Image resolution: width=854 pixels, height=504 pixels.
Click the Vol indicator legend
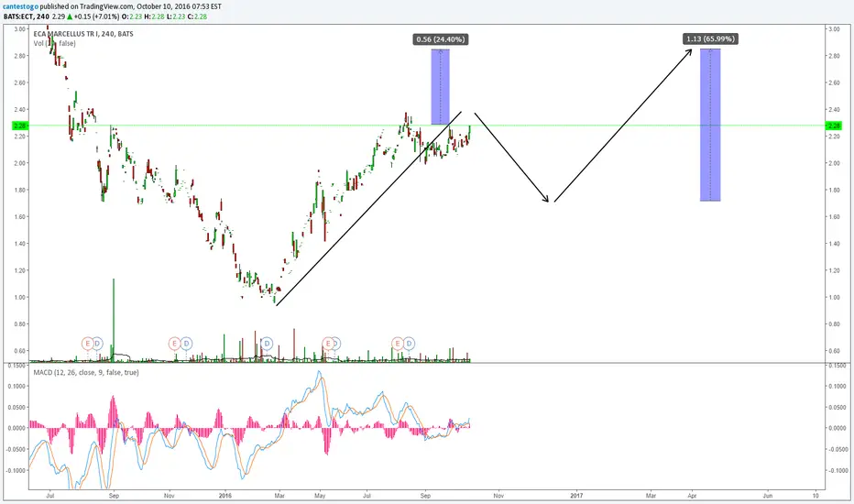pyautogui.click(x=54, y=44)
